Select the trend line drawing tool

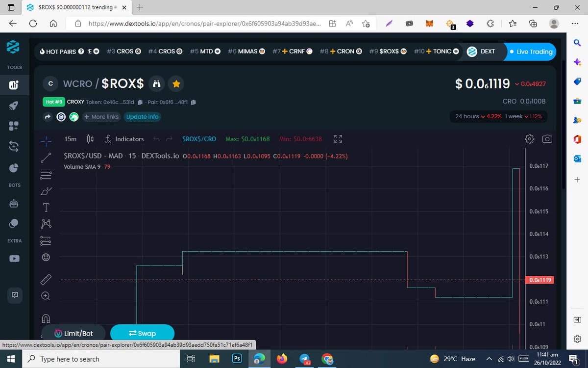click(46, 158)
